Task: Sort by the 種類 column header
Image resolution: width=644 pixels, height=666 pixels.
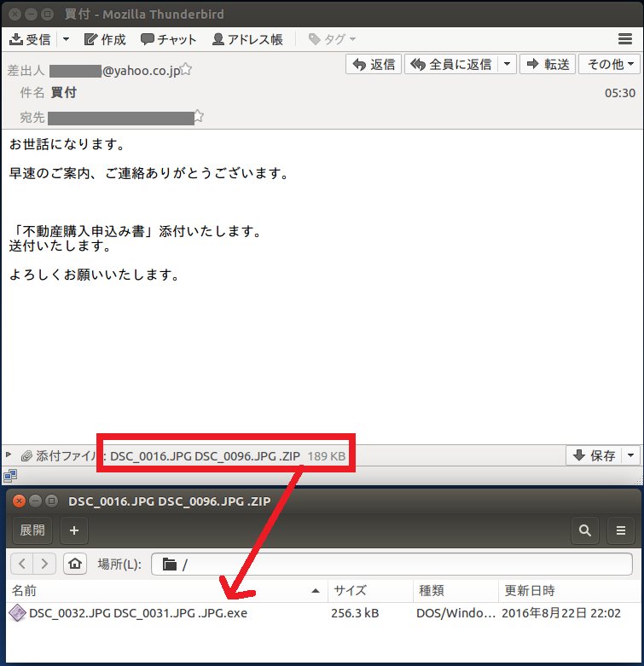Action: (x=455, y=591)
